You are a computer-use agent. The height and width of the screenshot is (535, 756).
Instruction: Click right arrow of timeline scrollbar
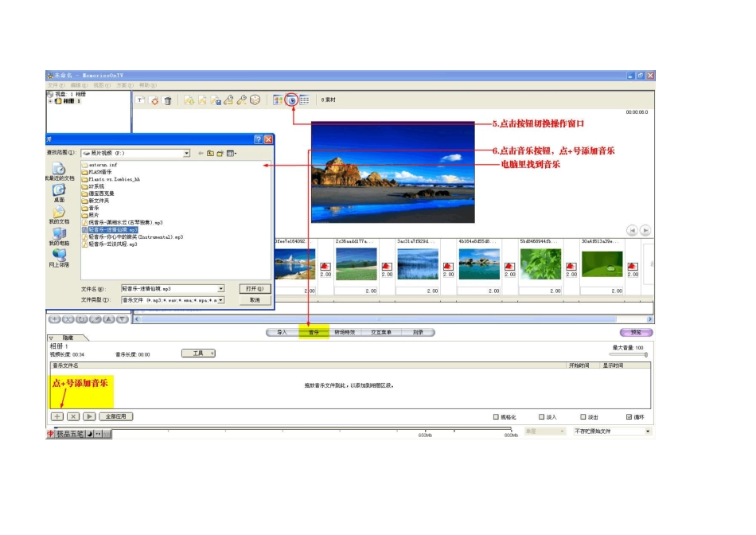tap(650, 319)
